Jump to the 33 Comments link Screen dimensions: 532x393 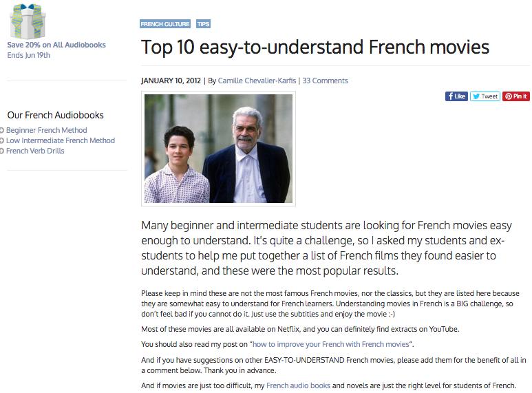tap(325, 81)
